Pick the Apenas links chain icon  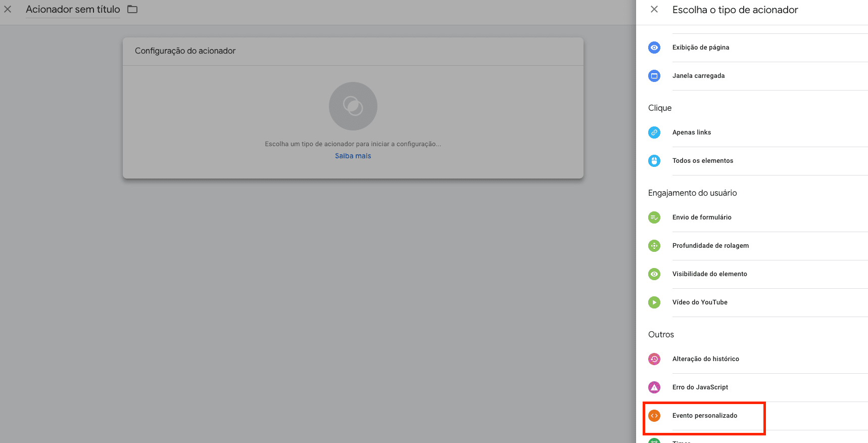[x=654, y=132]
